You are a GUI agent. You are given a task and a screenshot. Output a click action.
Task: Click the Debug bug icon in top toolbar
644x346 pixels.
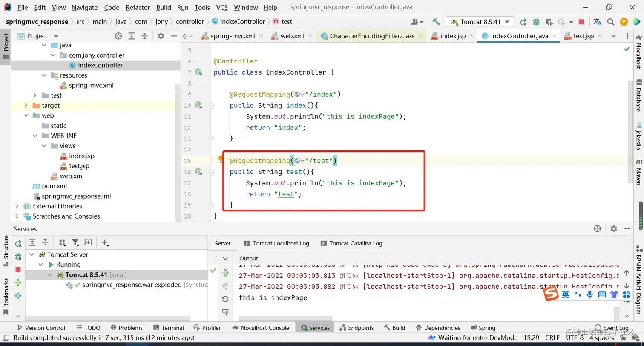pos(536,22)
